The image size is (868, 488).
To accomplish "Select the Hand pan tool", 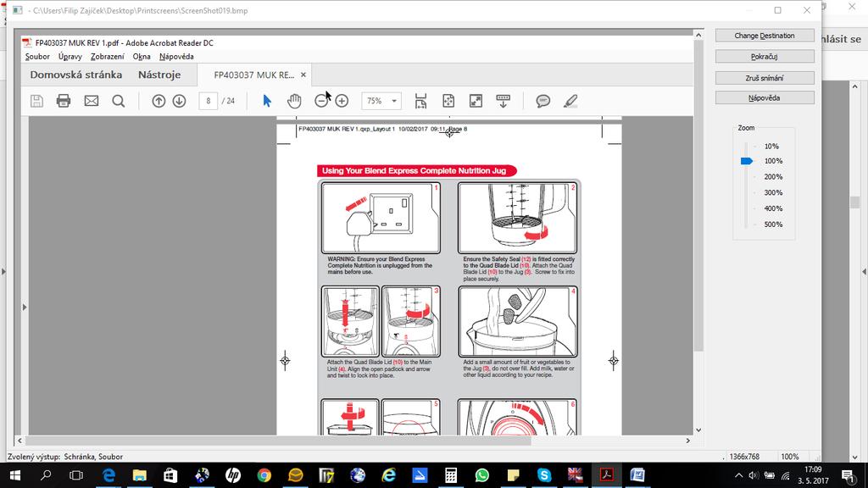I will pyautogui.click(x=294, y=101).
